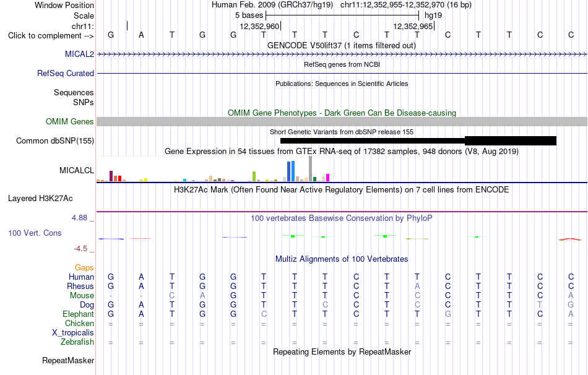Click the thick black dbSNP variant block
This screenshot has width=588, height=375.
click(x=511, y=141)
